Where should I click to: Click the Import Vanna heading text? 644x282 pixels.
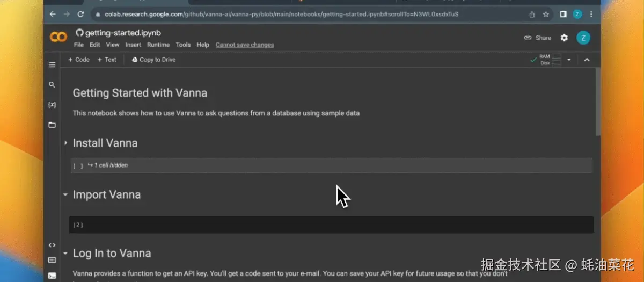(107, 194)
